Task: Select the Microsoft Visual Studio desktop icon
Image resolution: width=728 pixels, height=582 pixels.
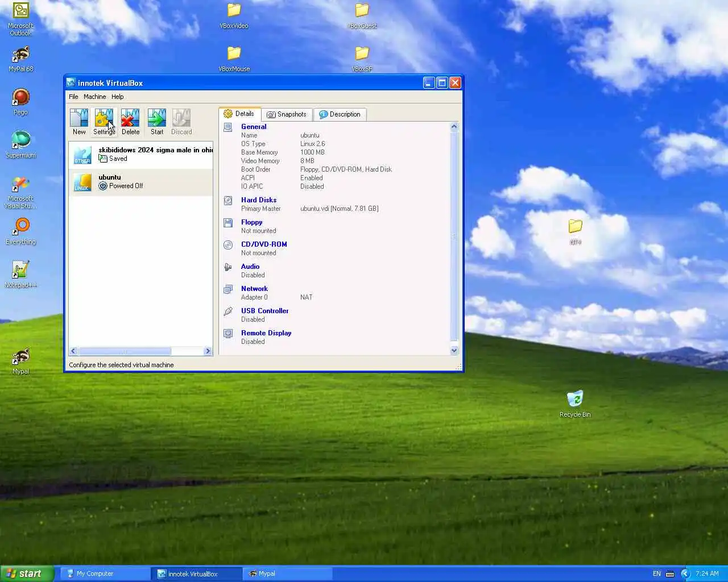Action: coord(20,192)
